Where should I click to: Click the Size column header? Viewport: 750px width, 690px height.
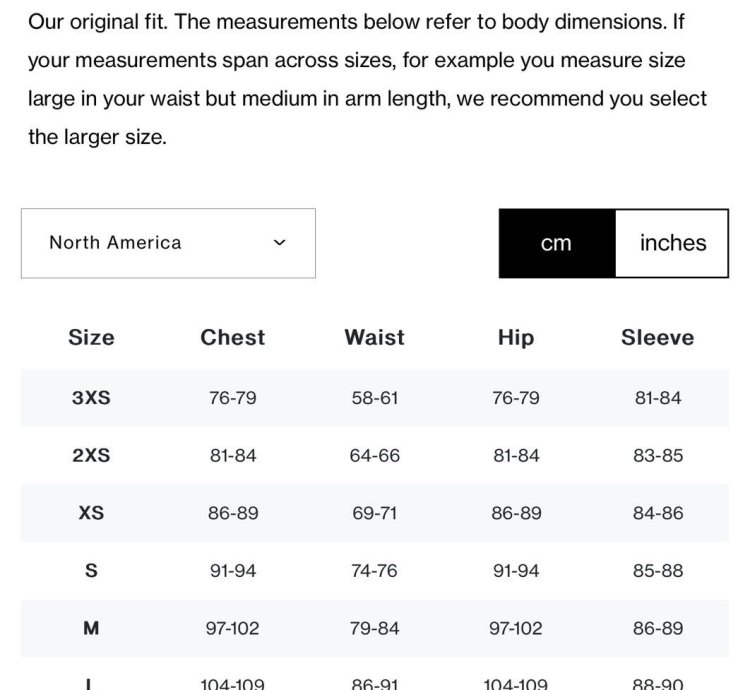91,338
